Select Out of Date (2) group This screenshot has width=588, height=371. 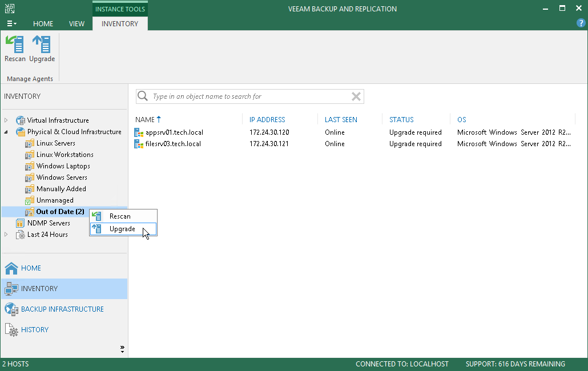[x=60, y=212]
